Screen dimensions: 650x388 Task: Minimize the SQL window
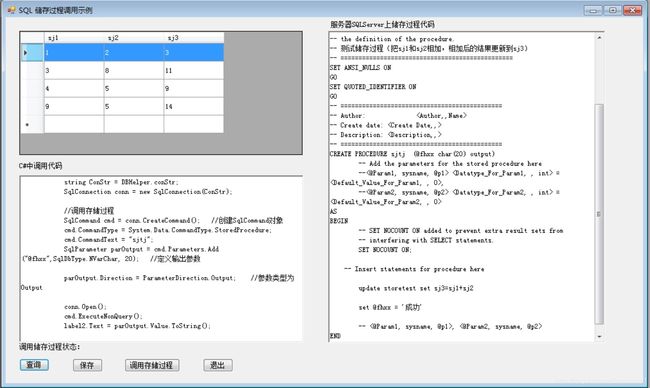(593, 10)
